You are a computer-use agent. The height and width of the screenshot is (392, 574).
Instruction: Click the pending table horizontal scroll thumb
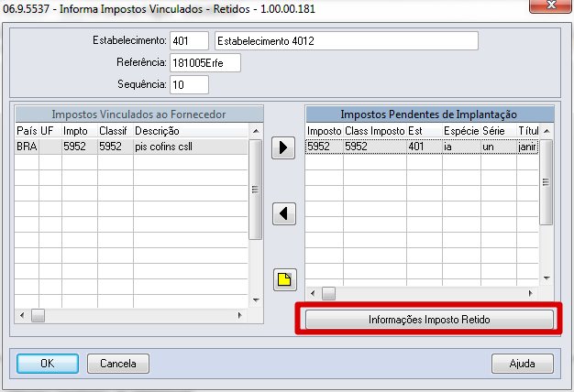pyautogui.click(x=328, y=293)
